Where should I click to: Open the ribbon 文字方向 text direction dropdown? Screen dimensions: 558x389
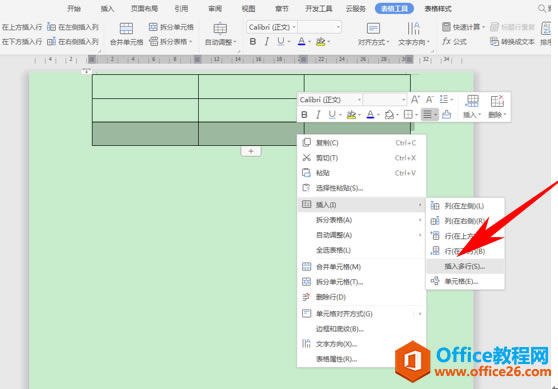coord(414,42)
